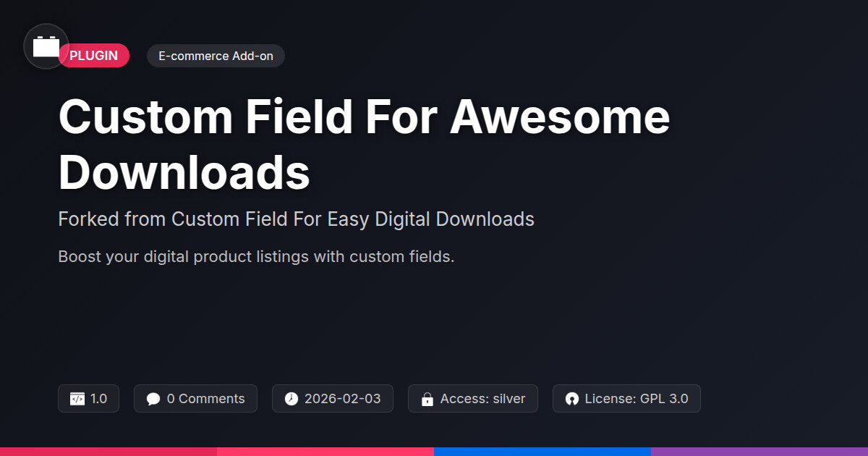Click the pink segment of the bottom bar
Image resolution: width=868 pixels, height=456 pixels.
point(325,451)
